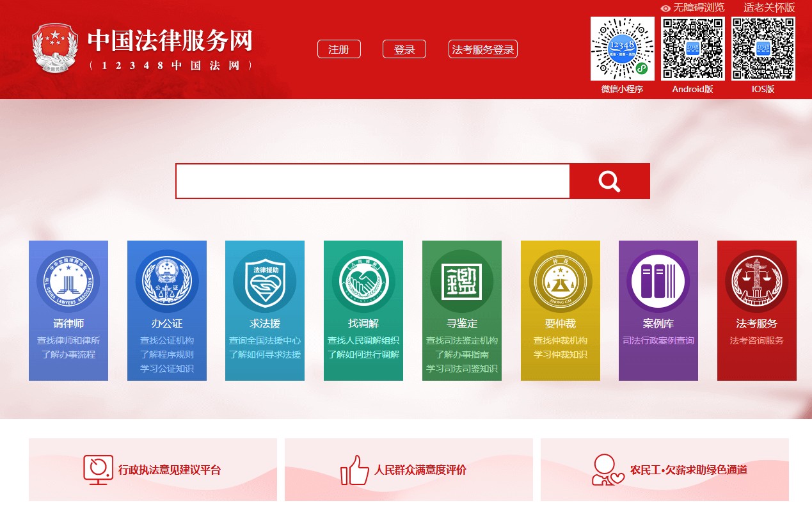Click the text 查找仲裁机构
The width and height of the screenshot is (812, 510).
click(x=561, y=340)
